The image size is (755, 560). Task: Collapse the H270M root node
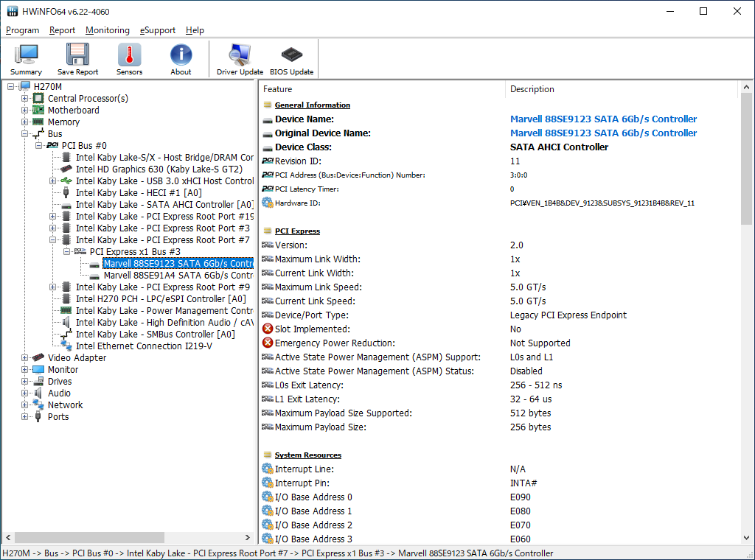[10, 87]
